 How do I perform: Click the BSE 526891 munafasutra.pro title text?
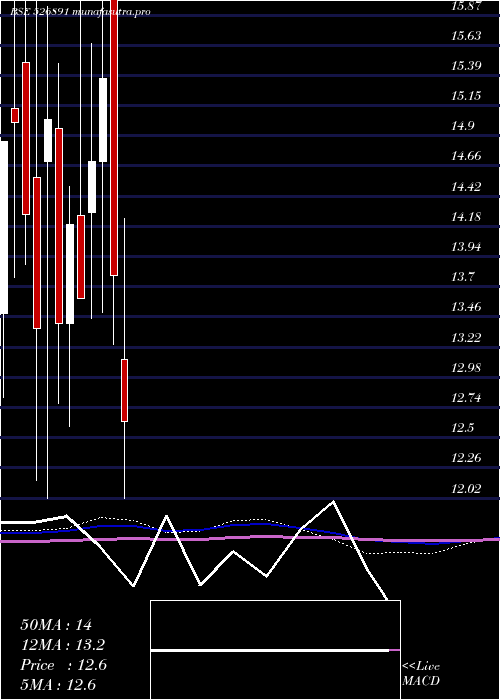coord(81,12)
